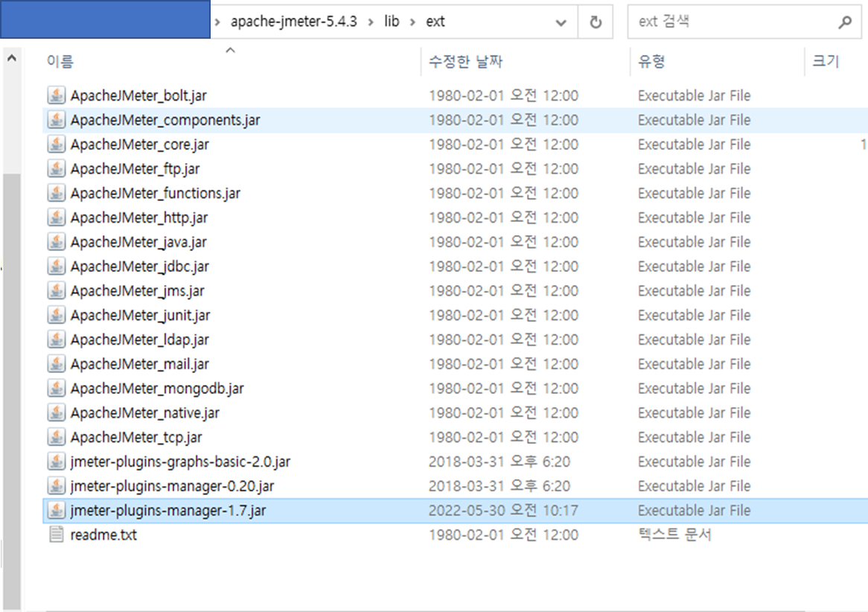868x612 pixels.
Task: Select file name readme.txt
Action: pyautogui.click(x=103, y=535)
